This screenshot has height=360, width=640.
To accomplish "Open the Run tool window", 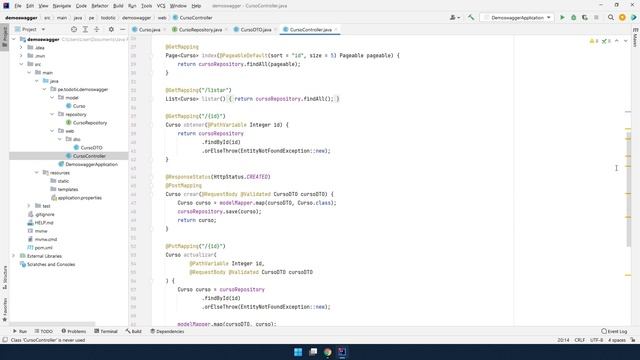I will (x=20, y=331).
